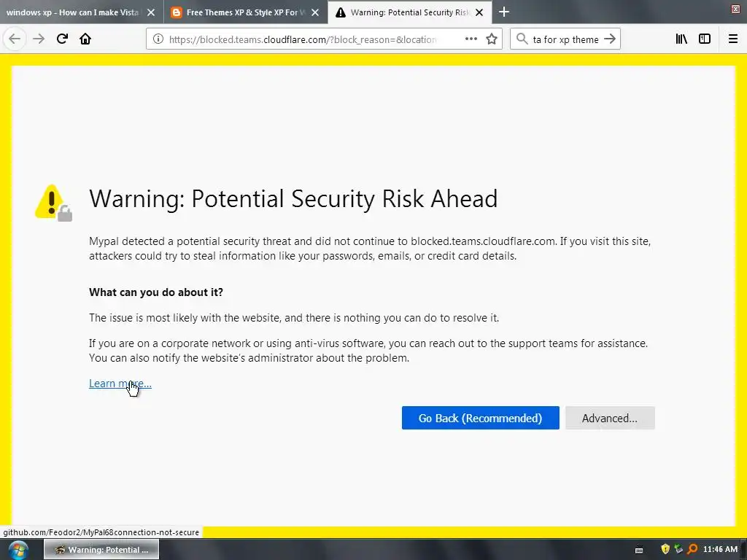Focus the address bar URL field
This screenshot has width=747, height=560.
303,39
